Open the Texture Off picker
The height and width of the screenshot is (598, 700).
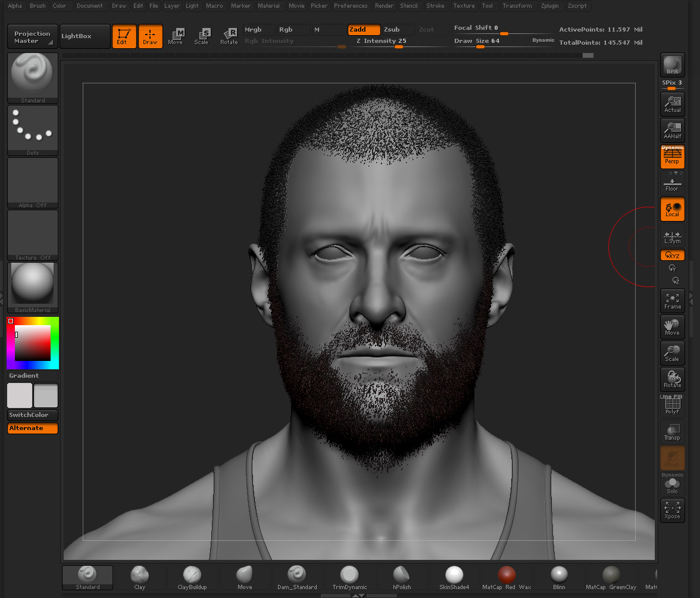click(33, 235)
